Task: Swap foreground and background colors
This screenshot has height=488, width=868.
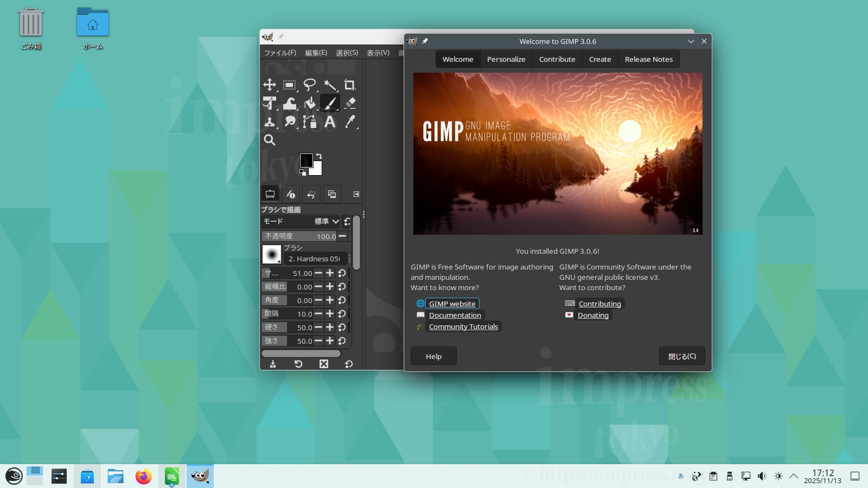Action: point(319,156)
